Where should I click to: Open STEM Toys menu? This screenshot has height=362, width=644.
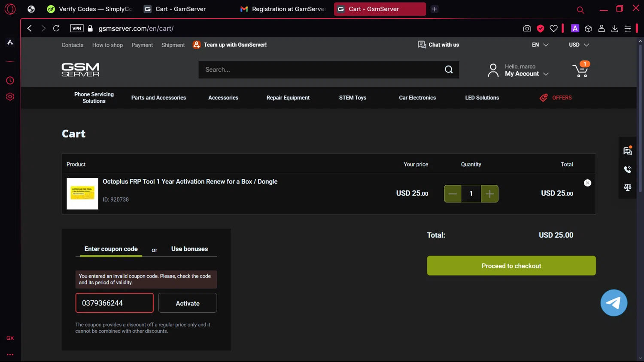point(352,98)
